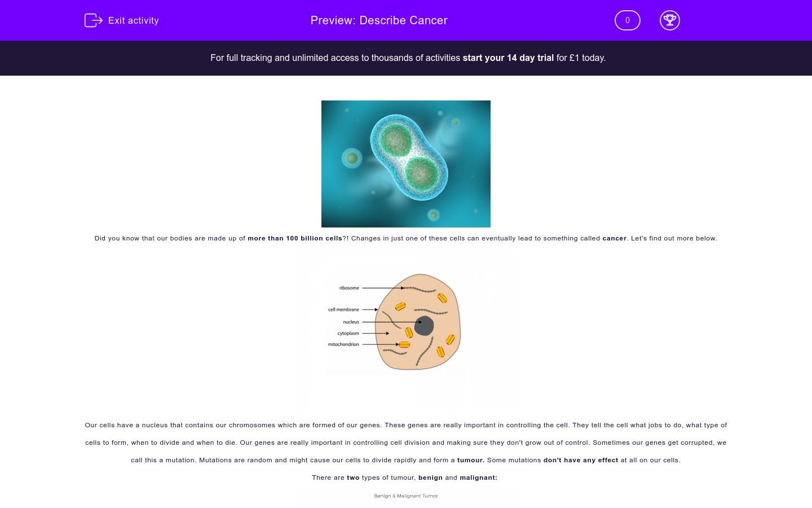Click the bold word benign
Screen dimensions: 812x508
(430, 478)
